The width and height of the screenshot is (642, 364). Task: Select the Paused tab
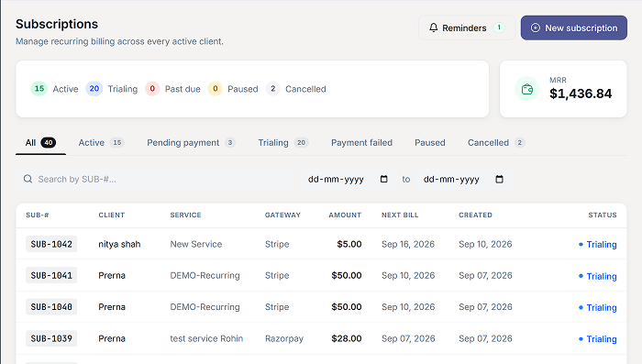[430, 142]
